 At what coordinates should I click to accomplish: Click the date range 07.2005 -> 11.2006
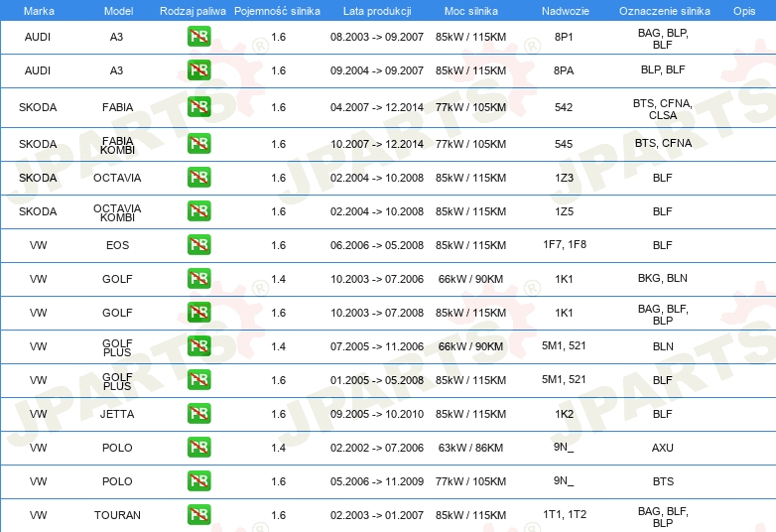click(x=377, y=346)
